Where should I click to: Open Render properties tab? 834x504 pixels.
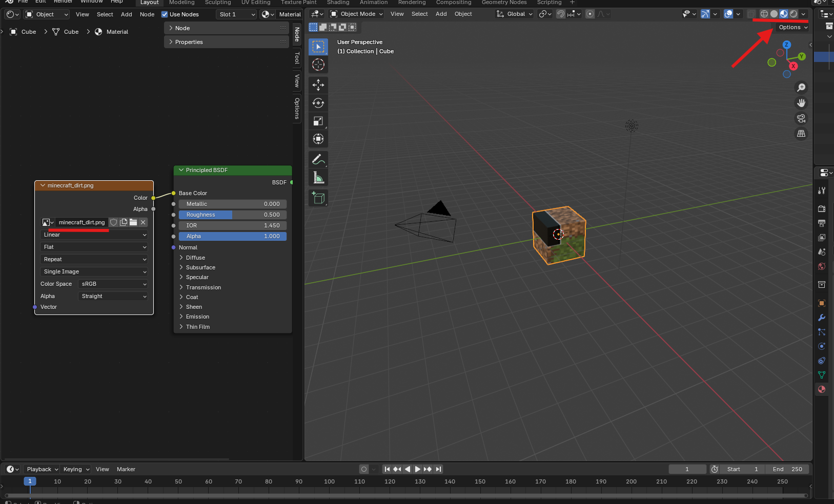[x=822, y=208]
